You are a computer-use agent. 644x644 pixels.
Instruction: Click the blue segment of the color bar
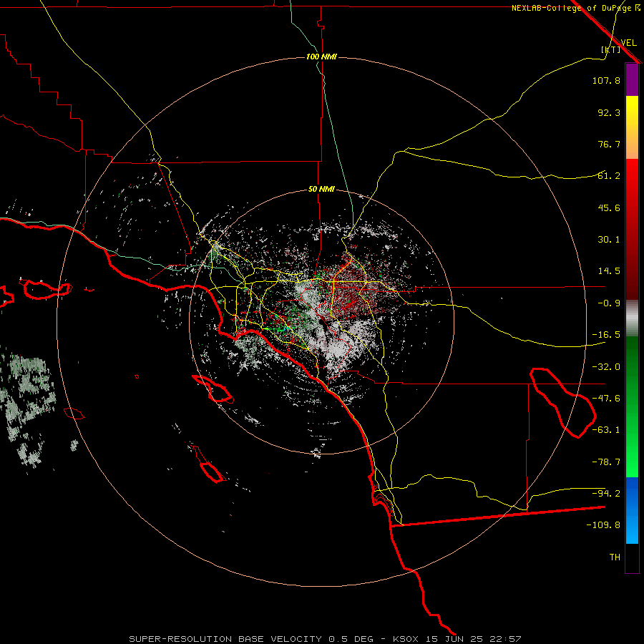point(632,510)
